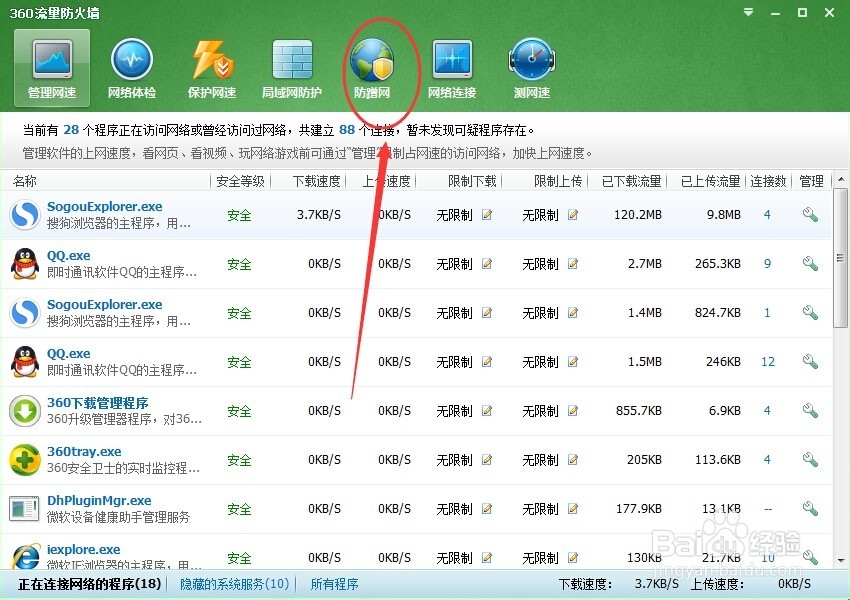
Task: Click the iexplore.exe browser icon
Action: click(25, 555)
